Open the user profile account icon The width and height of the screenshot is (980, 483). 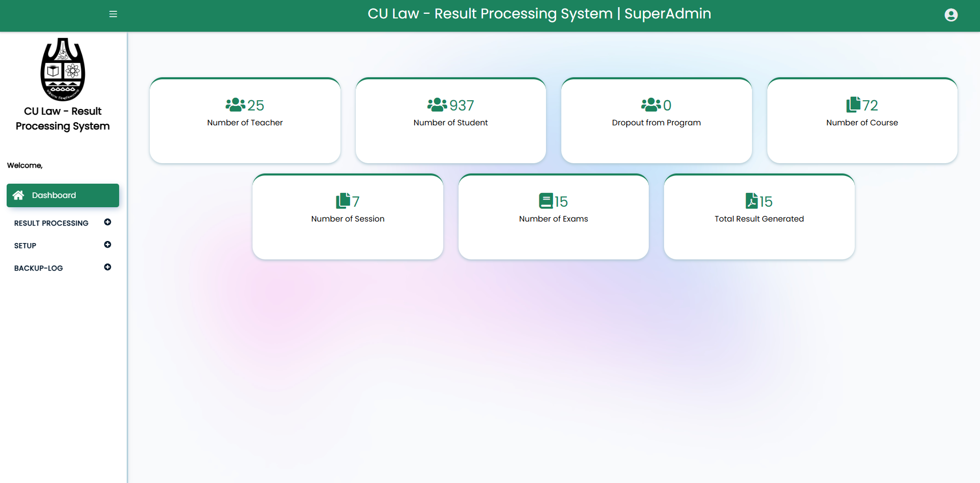pos(951,15)
